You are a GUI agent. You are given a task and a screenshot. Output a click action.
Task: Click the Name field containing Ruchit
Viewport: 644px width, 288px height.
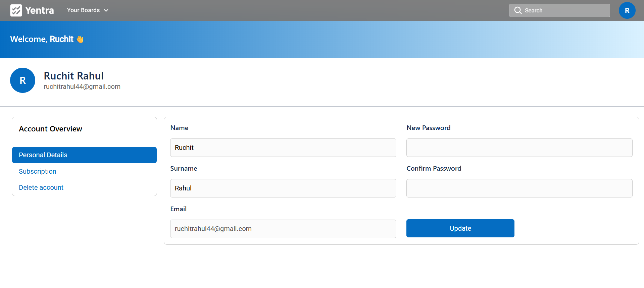tap(283, 148)
